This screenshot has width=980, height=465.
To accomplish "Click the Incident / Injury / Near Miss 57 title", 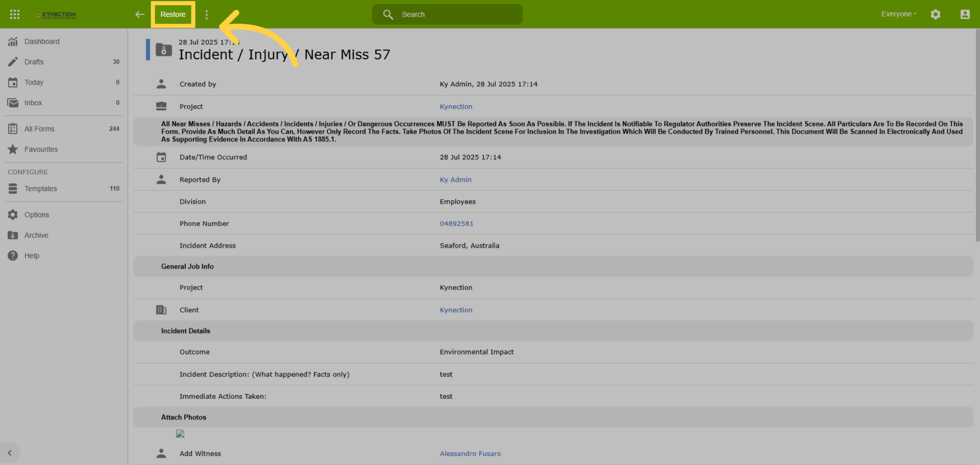I will coord(285,55).
